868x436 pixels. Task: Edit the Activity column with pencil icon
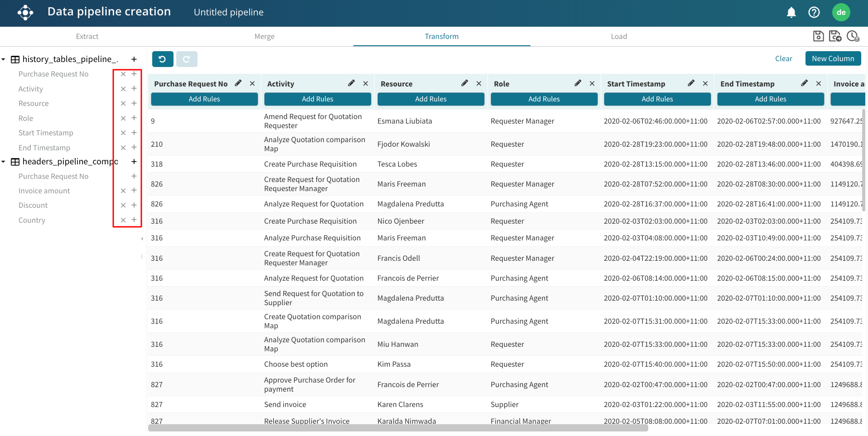351,83
